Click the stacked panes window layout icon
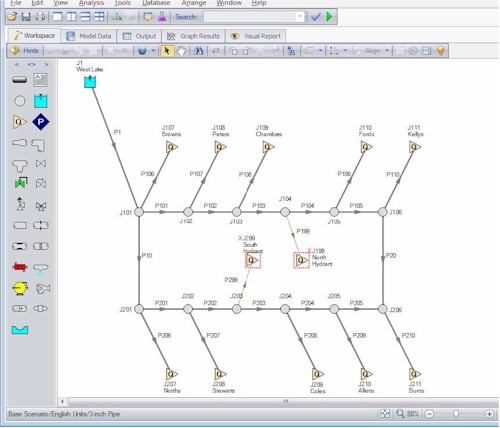Viewport: 500px width, 428px height. tap(85, 17)
